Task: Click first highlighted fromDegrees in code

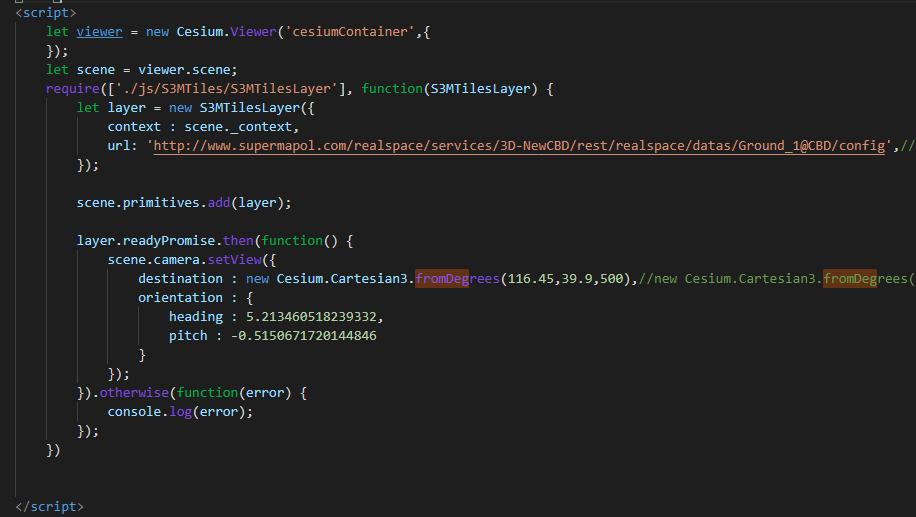Action: [x=457, y=279]
